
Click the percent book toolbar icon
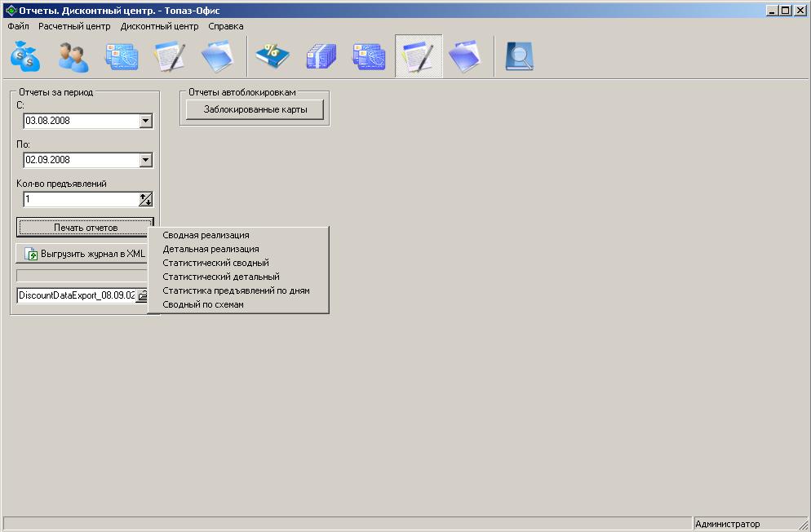[x=273, y=55]
